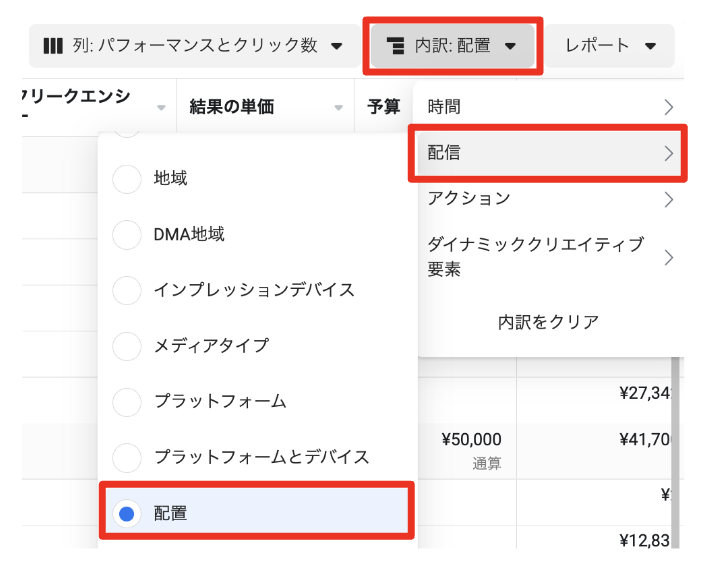Click the 予算 column header

384,107
